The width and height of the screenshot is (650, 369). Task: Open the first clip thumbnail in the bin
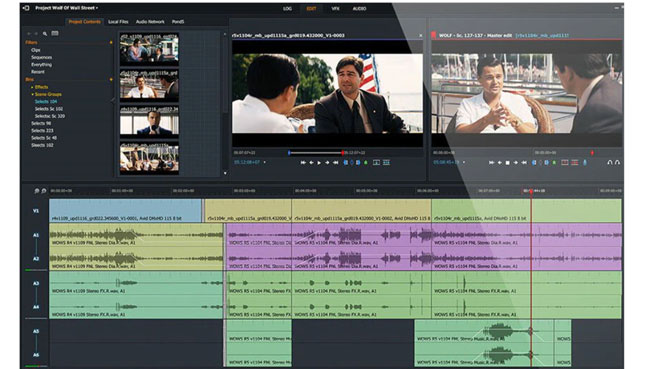[x=149, y=49]
